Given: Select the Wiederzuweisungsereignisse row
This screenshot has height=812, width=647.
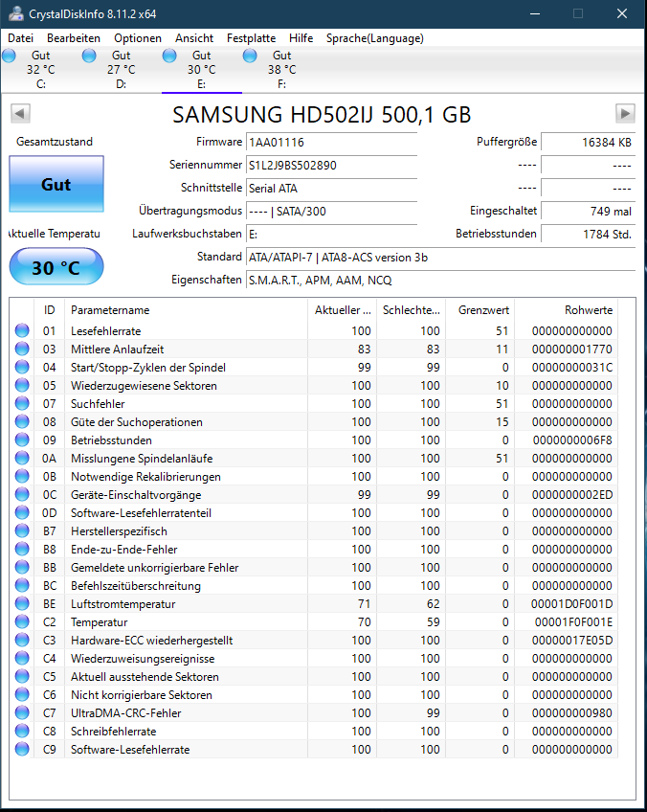Looking at the screenshot, I should [314, 658].
